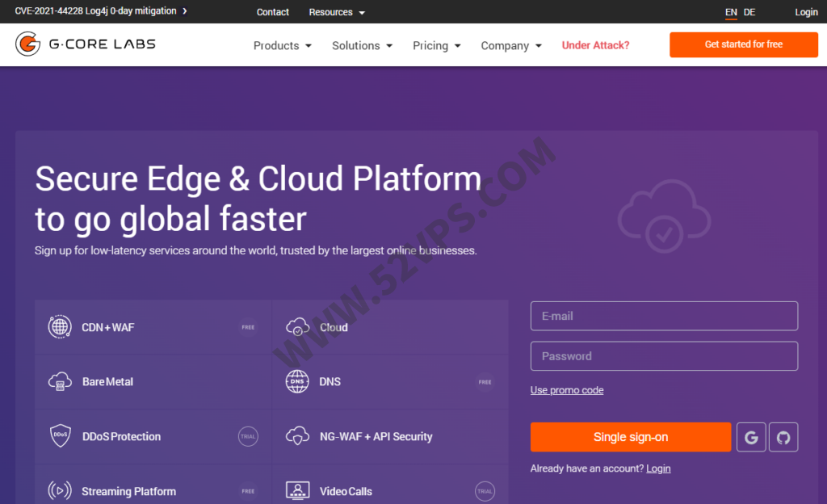Click the CDN + WAF globe icon
This screenshot has height=504, width=827.
coord(60,327)
